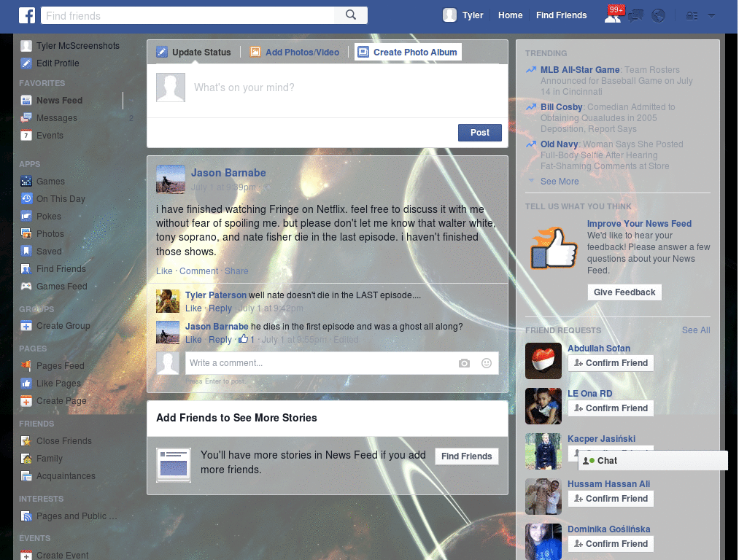Click the Acquaintances icon
Screen dimensions: 747x560
(x=26, y=475)
